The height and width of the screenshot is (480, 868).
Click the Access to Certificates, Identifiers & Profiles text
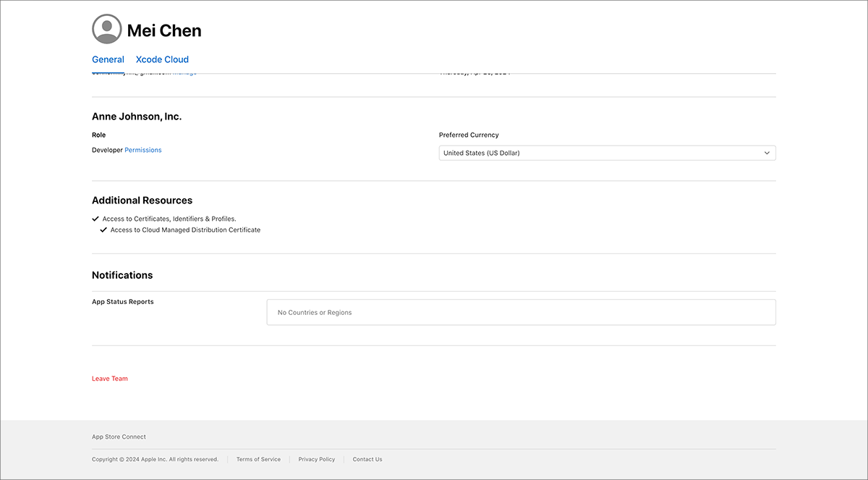click(x=169, y=219)
